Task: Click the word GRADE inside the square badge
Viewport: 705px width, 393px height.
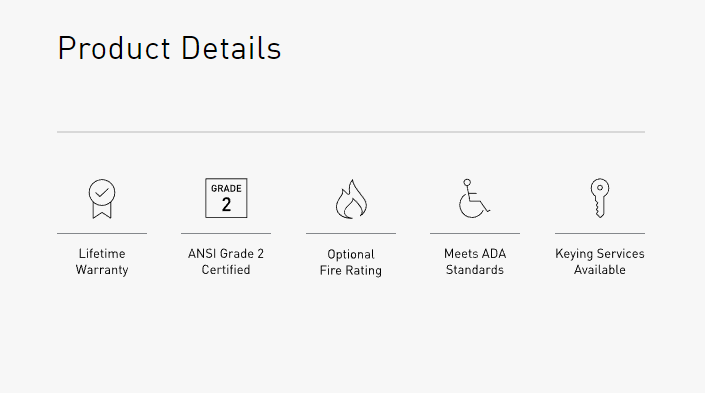Action: tap(226, 188)
